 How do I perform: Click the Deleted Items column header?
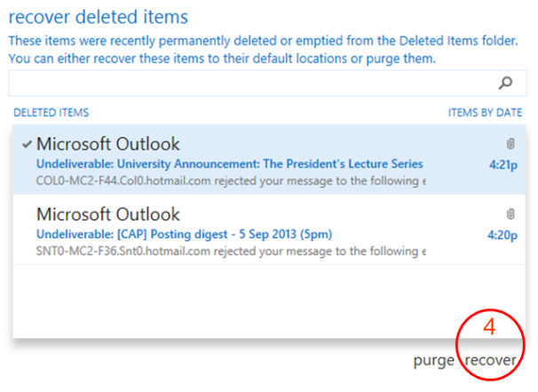tap(51, 113)
